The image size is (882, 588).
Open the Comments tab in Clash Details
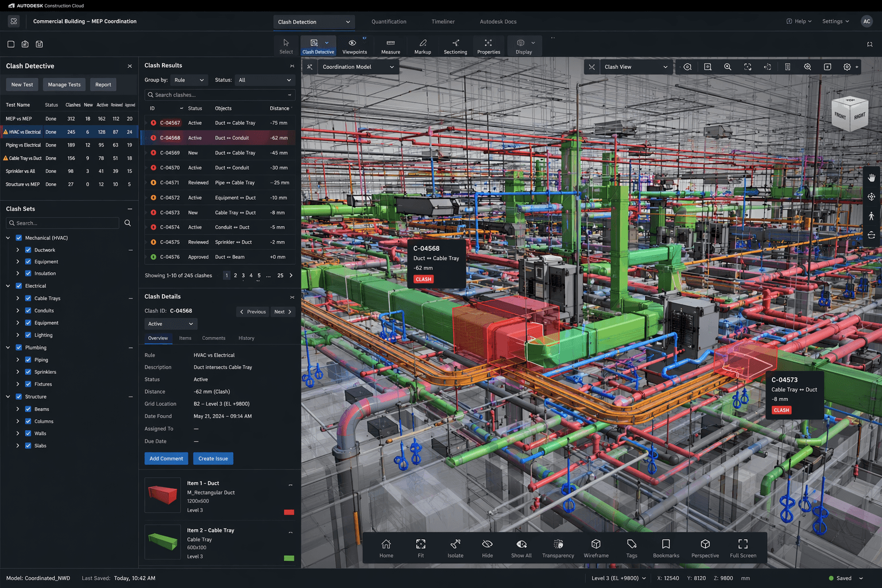(214, 338)
